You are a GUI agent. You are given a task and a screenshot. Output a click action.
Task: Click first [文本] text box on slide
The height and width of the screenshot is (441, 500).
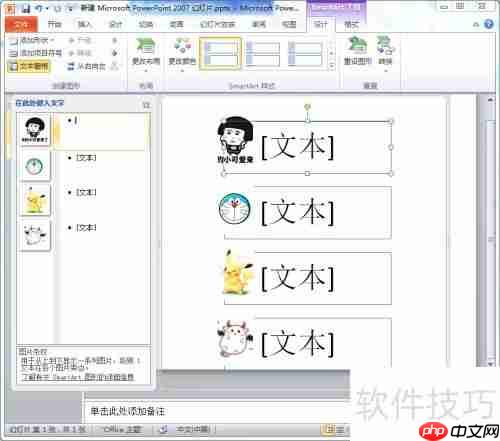tap(297, 147)
